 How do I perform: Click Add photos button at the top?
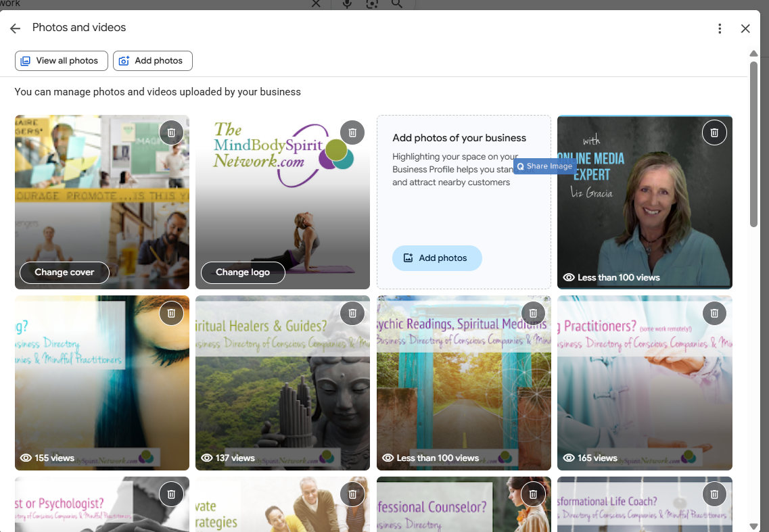[x=153, y=61]
